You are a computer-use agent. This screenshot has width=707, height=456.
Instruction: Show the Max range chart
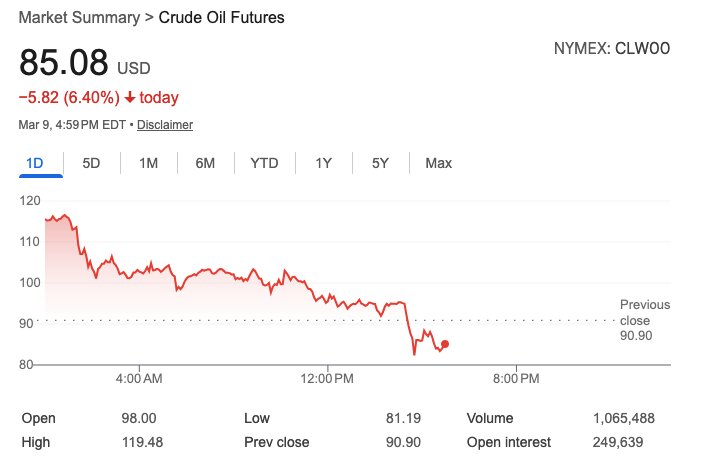(x=438, y=163)
